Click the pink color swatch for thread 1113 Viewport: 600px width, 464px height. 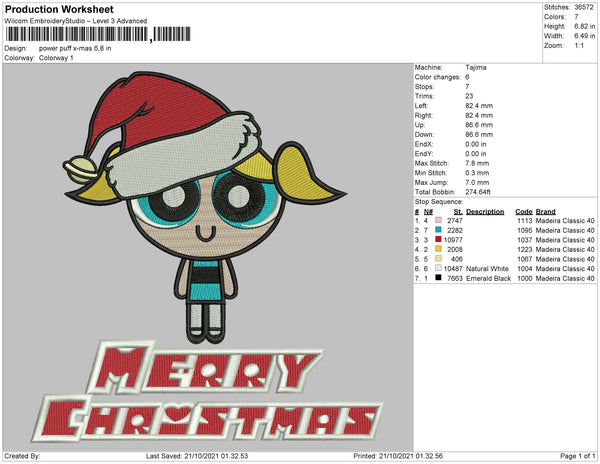click(438, 220)
